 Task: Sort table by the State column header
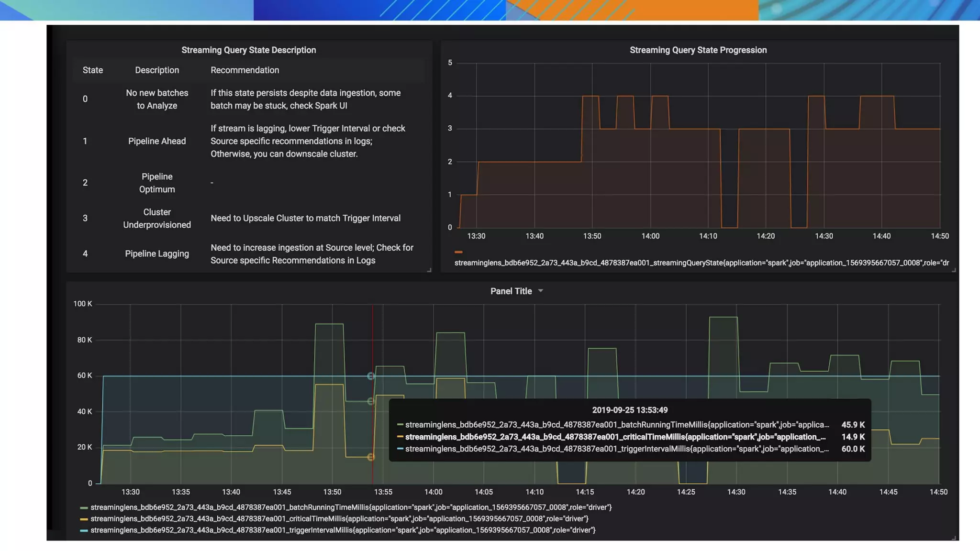click(x=92, y=70)
